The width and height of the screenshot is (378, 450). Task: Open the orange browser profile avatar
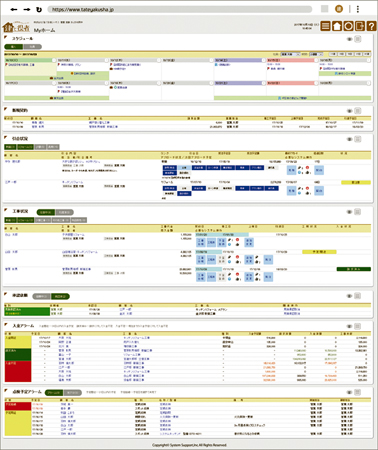tap(339, 9)
